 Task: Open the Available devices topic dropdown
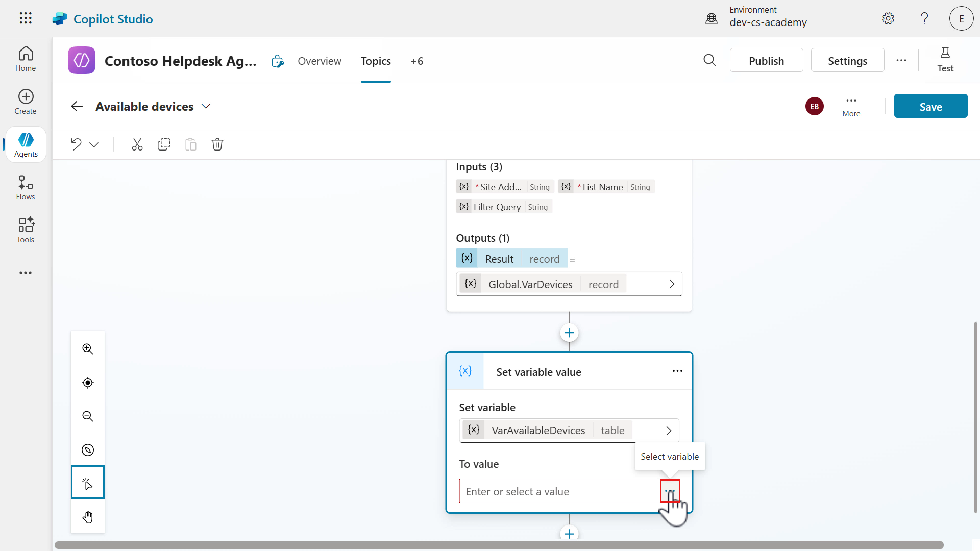(x=206, y=106)
